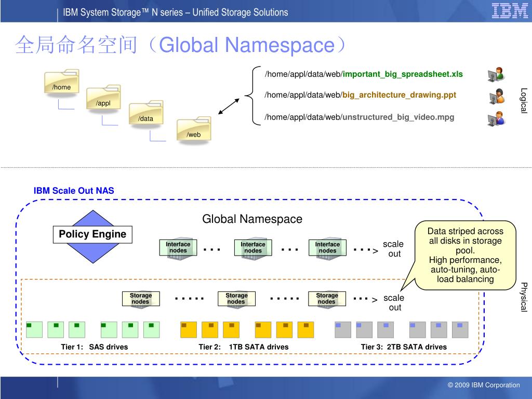The height and width of the screenshot is (399, 532).
Task: Click Tier 2: 1TB SATA drives label
Action: [244, 347]
